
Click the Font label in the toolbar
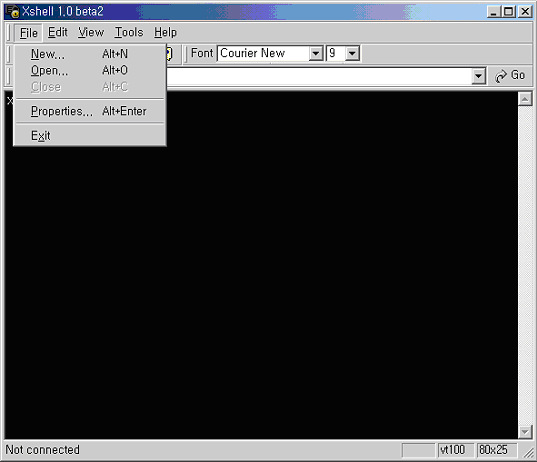pos(202,53)
